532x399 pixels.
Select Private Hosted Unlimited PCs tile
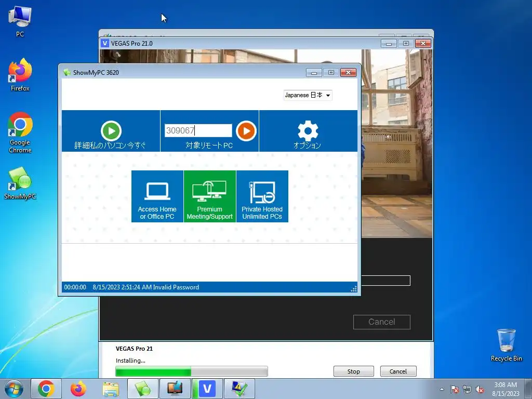point(262,196)
